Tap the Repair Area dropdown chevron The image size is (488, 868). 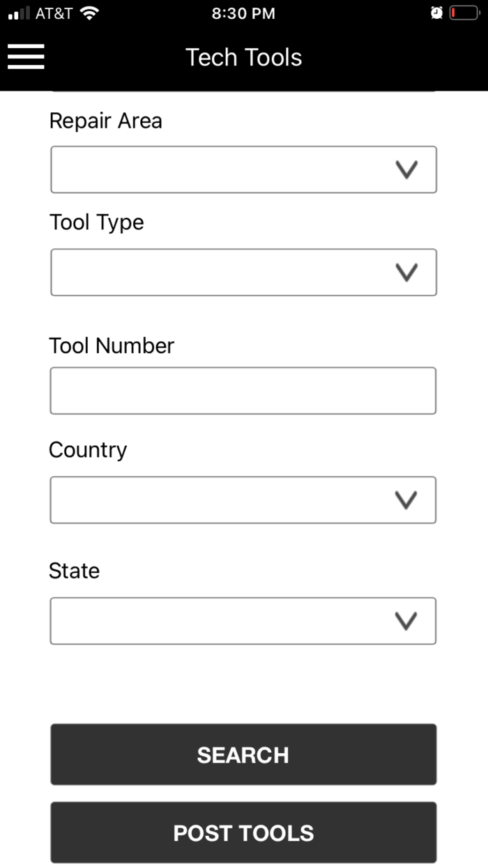406,169
